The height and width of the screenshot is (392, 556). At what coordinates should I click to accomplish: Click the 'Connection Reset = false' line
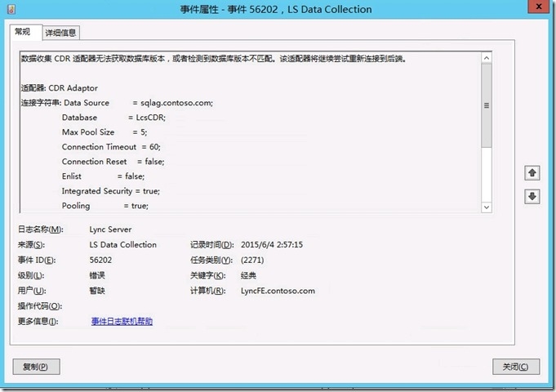pyautogui.click(x=113, y=162)
